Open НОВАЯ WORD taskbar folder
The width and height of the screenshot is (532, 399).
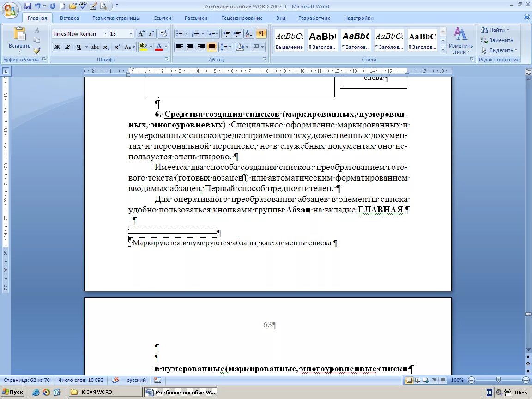point(104,392)
